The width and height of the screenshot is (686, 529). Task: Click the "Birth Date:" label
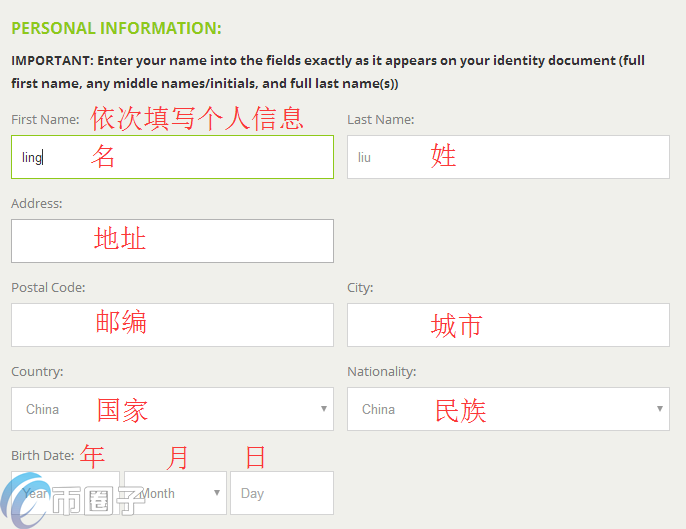pyautogui.click(x=43, y=455)
